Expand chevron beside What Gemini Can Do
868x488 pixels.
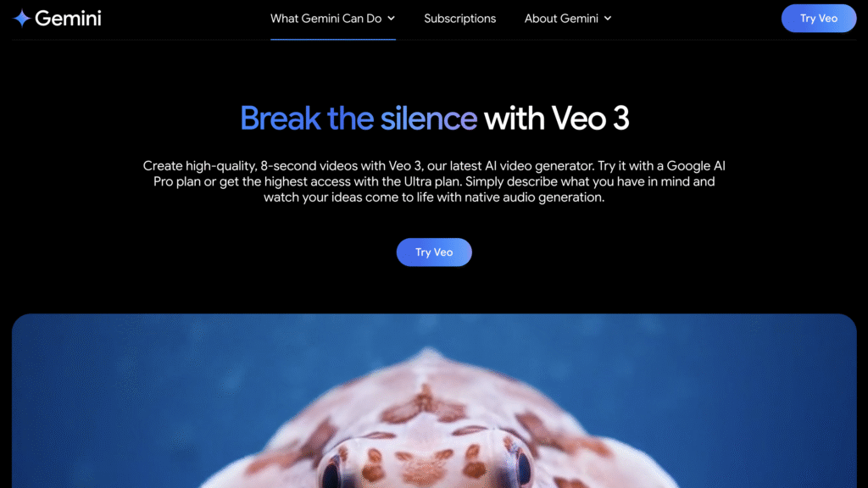pos(392,19)
